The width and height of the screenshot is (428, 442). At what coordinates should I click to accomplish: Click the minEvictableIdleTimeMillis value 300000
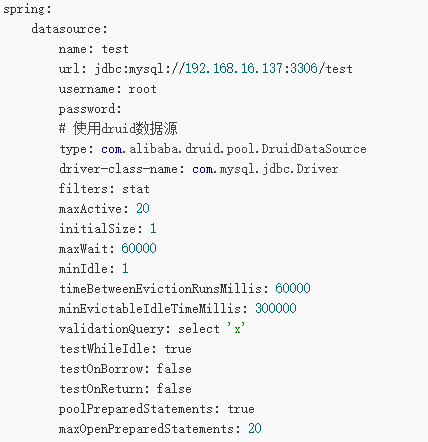click(x=276, y=309)
